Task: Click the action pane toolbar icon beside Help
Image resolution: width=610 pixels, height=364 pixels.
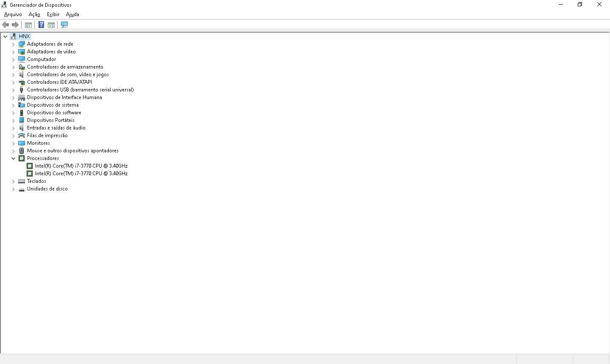Action: [x=51, y=25]
